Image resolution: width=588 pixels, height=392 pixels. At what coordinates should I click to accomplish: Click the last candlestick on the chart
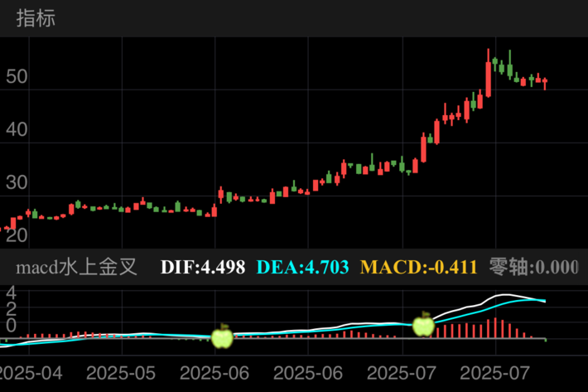tap(545, 82)
